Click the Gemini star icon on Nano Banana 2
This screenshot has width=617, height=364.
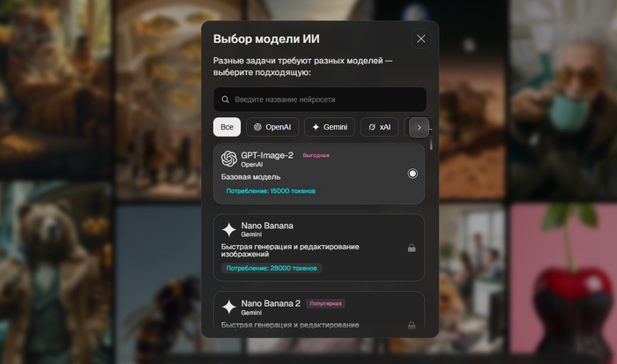tap(229, 307)
